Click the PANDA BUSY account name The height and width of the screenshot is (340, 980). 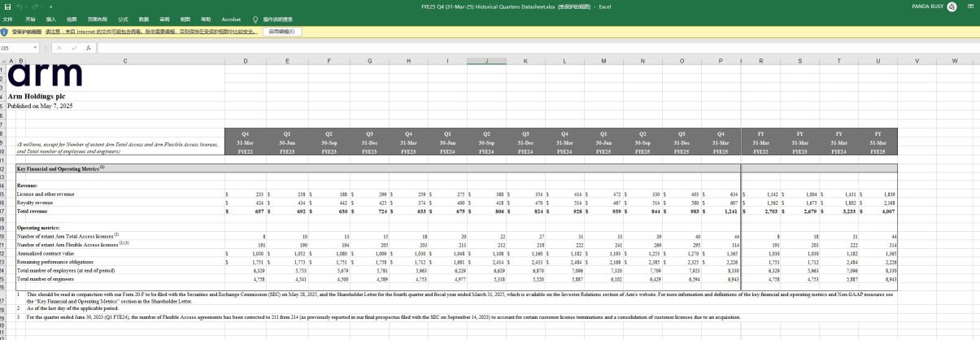pyautogui.click(x=926, y=6)
